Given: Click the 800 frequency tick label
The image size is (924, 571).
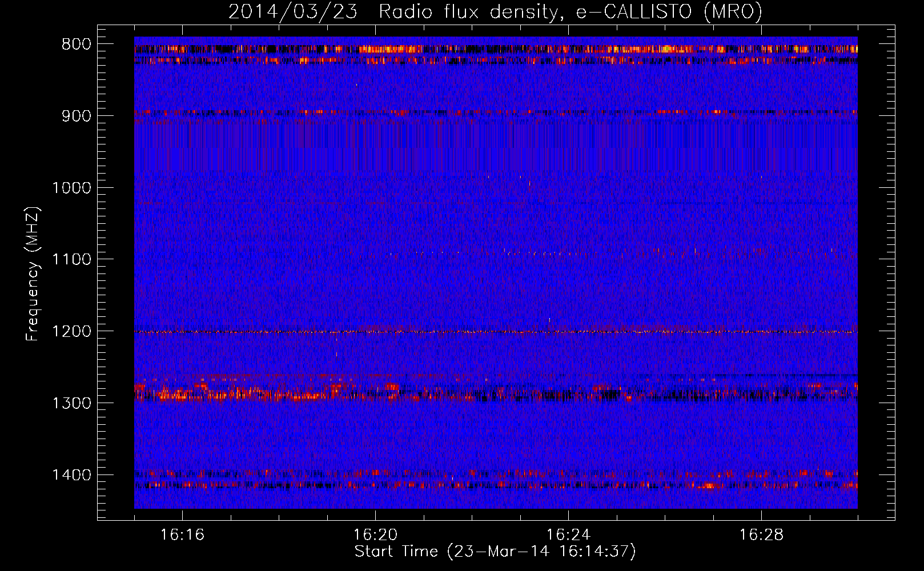Looking at the screenshot, I should pyautogui.click(x=77, y=45).
